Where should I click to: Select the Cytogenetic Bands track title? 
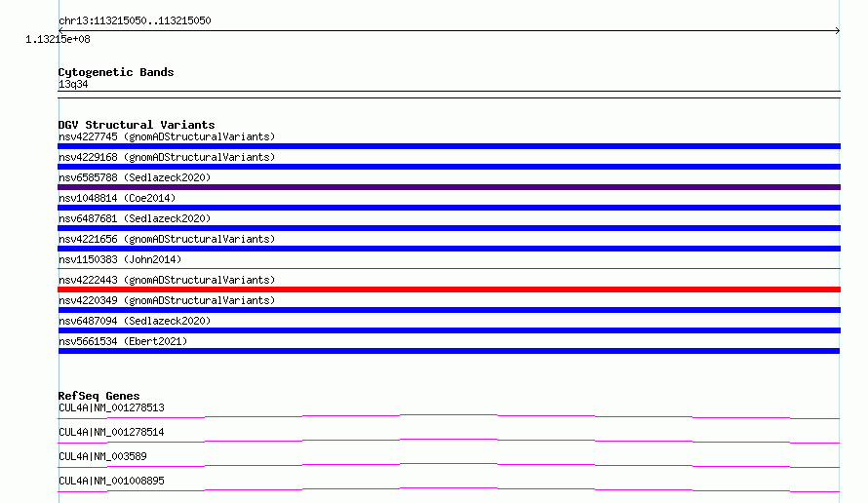point(116,72)
